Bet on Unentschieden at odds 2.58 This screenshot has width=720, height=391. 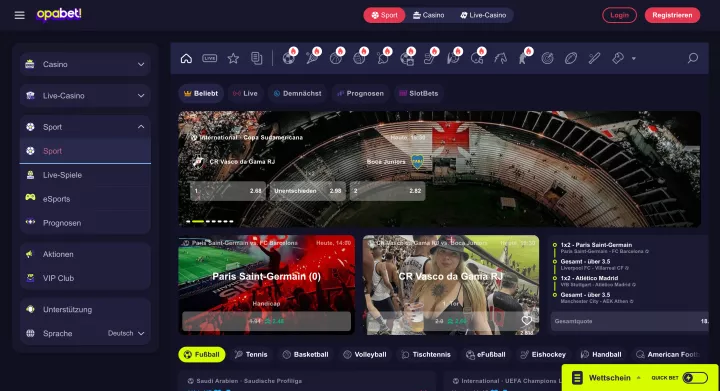(308, 191)
